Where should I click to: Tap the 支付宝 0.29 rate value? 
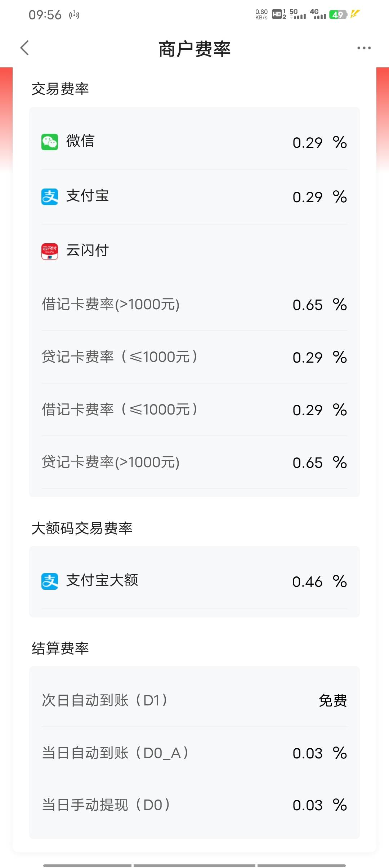307,197
